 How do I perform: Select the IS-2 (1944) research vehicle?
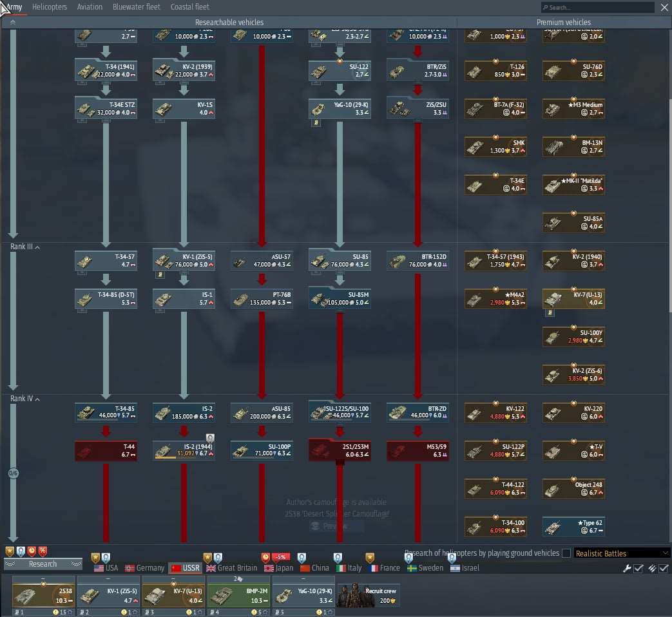(x=184, y=450)
